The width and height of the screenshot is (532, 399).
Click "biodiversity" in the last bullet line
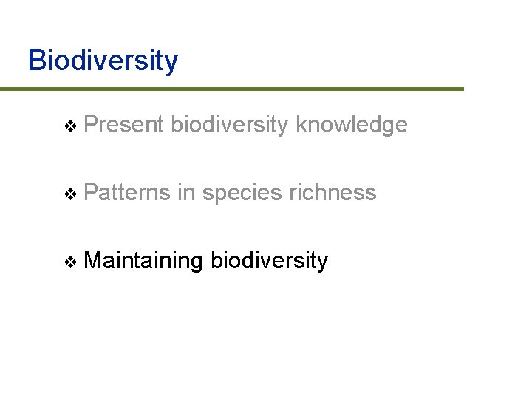tap(269, 261)
